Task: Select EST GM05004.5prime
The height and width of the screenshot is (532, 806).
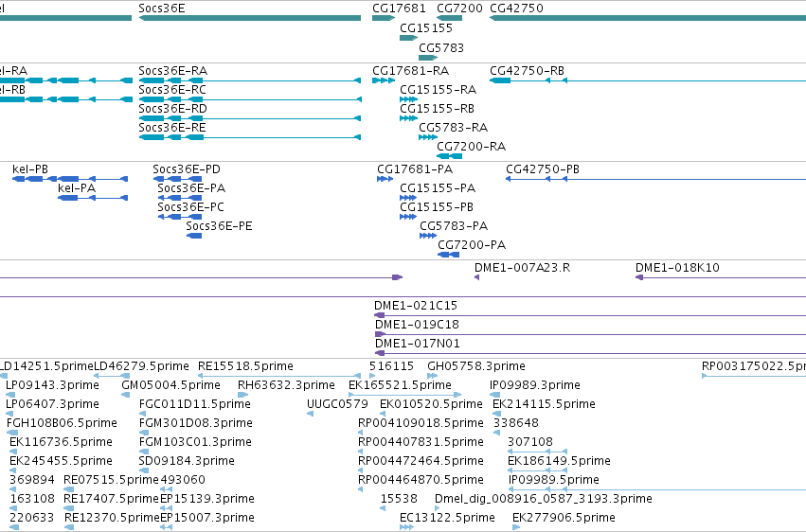Action: pos(171,385)
